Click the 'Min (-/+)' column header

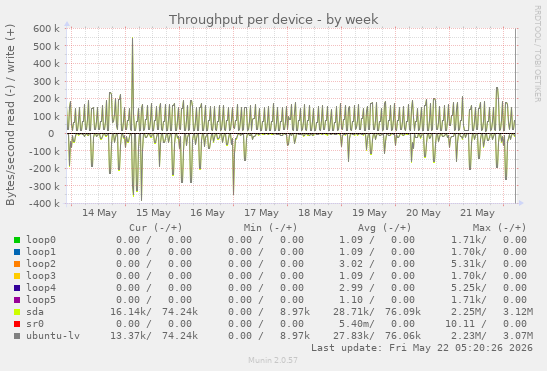[270, 228]
